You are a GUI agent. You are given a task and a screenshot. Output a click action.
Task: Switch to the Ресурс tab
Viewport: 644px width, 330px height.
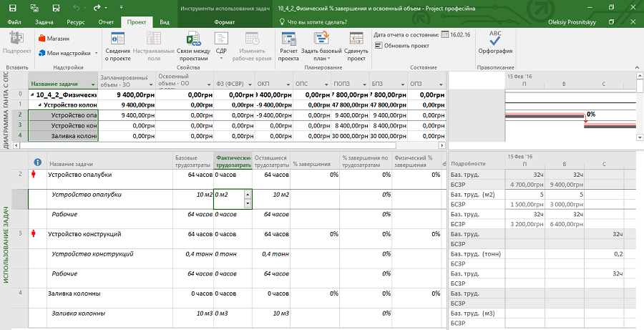coord(75,22)
